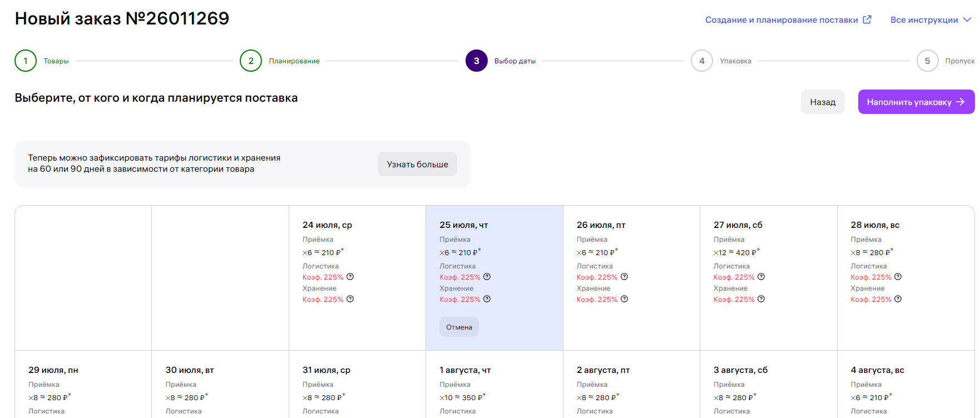Image resolution: width=980 pixels, height=418 pixels.
Task: Pick the 1 августа, чт date cell
Action: point(494,385)
